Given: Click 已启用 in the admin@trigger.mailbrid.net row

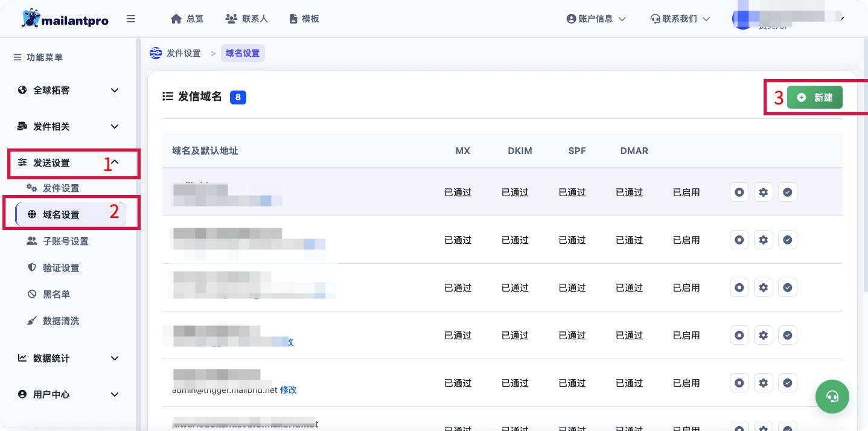Looking at the screenshot, I should (x=686, y=383).
